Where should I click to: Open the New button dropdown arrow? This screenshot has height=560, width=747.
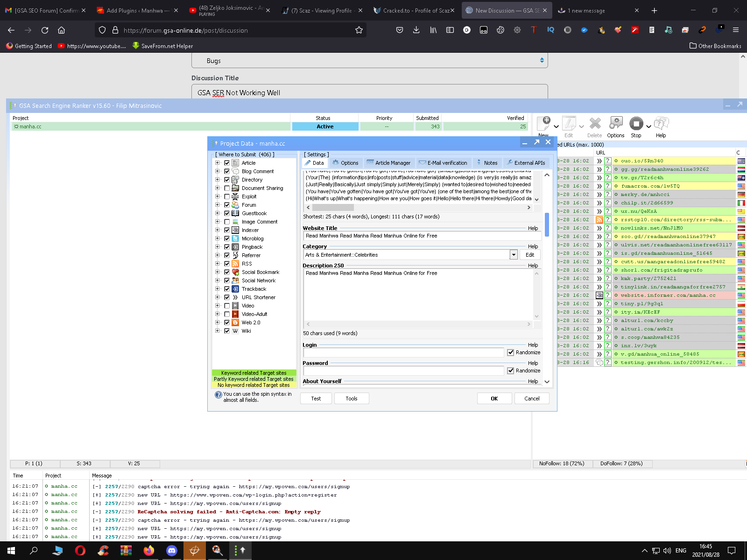point(557,126)
